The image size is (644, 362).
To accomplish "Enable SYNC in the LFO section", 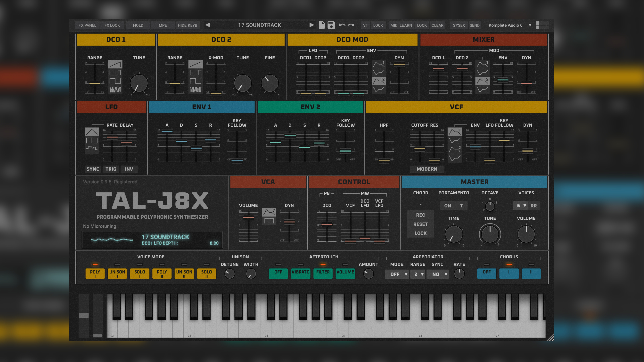I will click(x=93, y=169).
